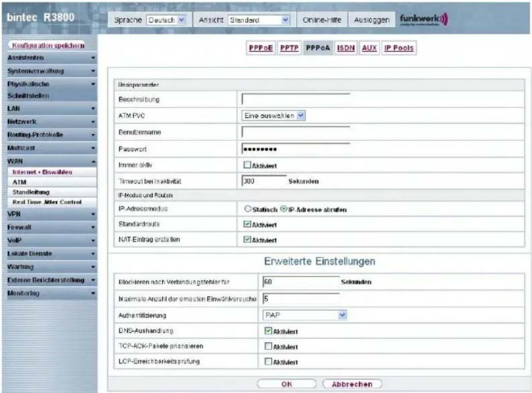Image resolution: width=532 pixels, height=393 pixels.
Task: Click Blockieren nach Verbindungsfehler field
Action: click(301, 282)
